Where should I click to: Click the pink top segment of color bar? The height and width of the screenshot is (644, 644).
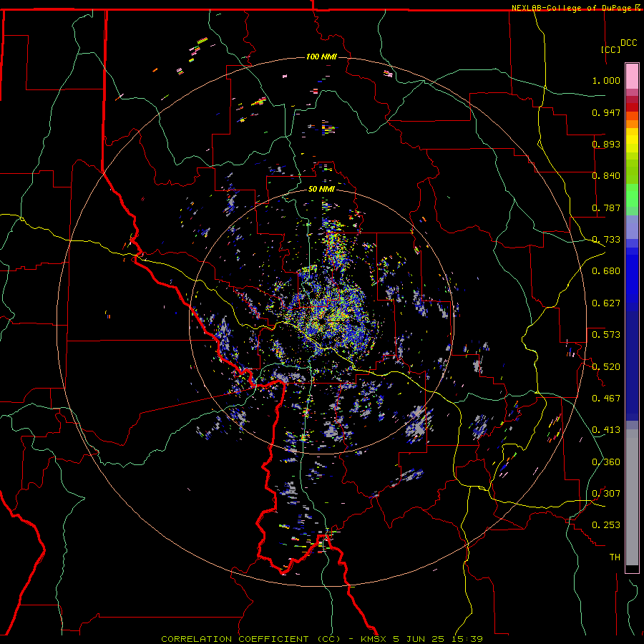[x=632, y=76]
